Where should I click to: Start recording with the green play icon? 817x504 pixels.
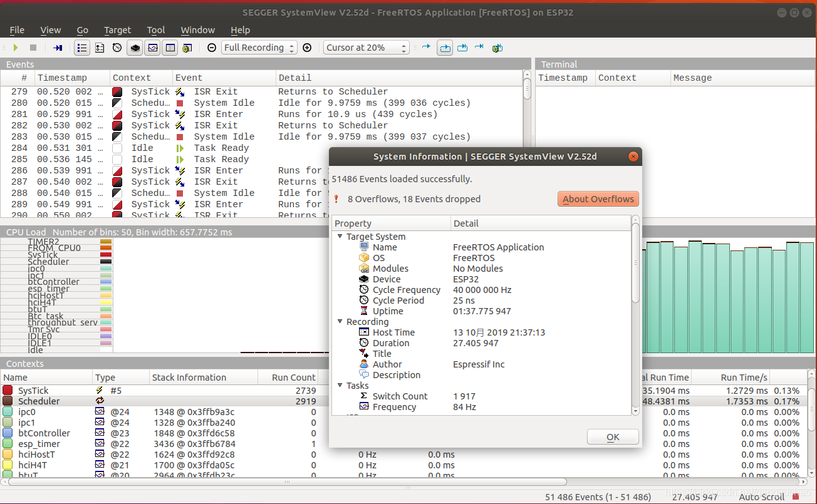tap(16, 48)
